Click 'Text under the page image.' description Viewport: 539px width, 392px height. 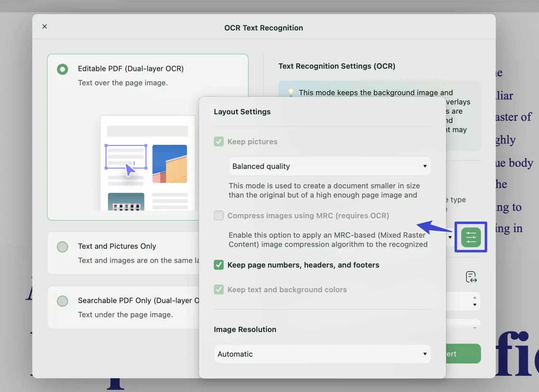pos(125,315)
